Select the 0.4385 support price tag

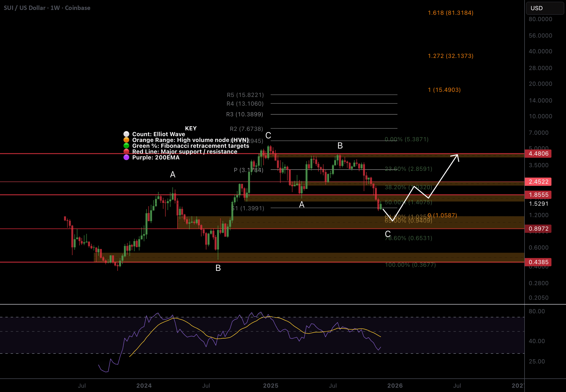tap(538, 262)
